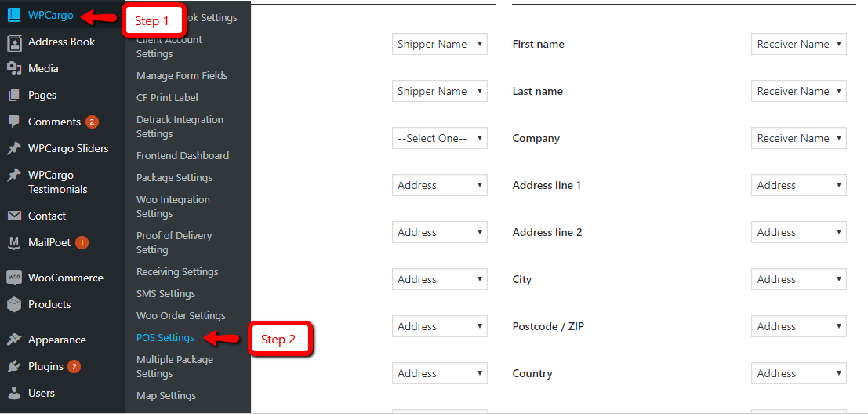Image resolution: width=868 pixels, height=414 pixels.
Task: Click the Comments speech bubble icon
Action: (14, 122)
